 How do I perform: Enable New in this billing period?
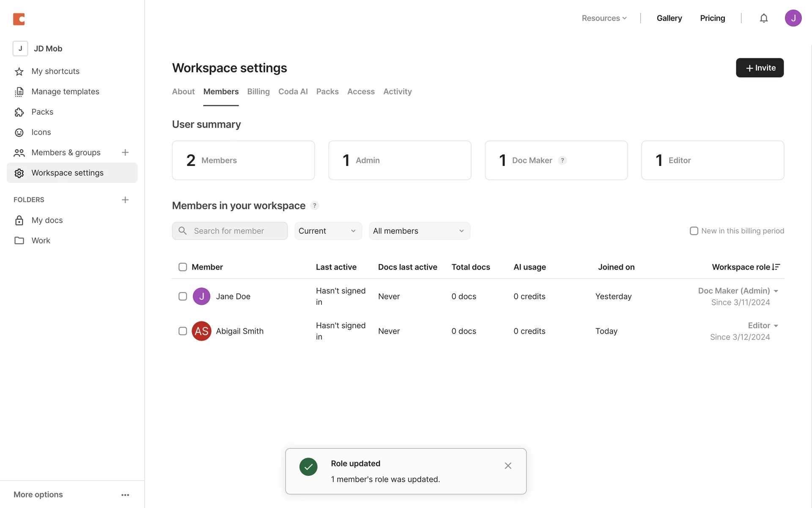(x=694, y=231)
